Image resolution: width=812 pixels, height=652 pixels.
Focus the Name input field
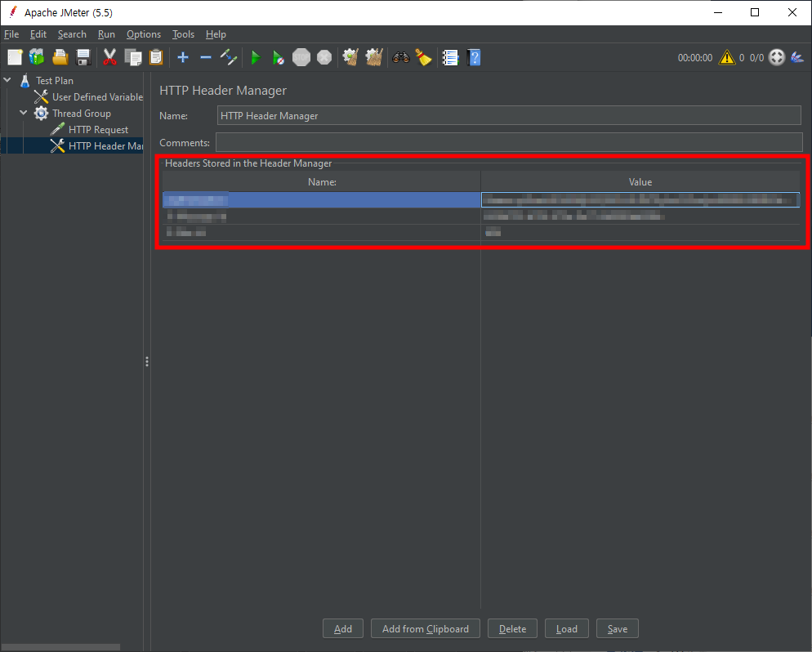point(509,115)
